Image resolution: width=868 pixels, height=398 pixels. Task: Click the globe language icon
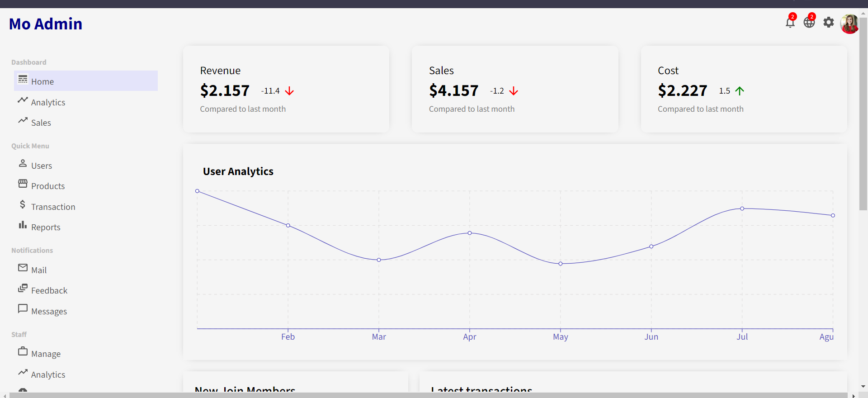809,23
